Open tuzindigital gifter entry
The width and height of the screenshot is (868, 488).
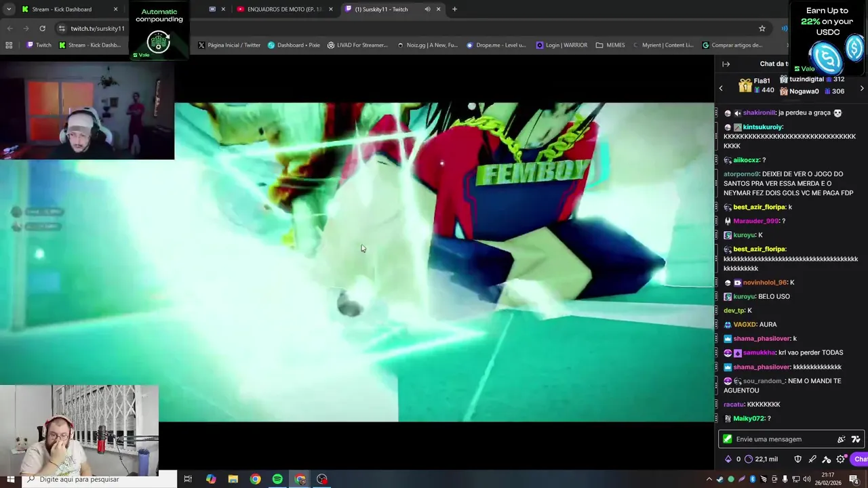pyautogui.click(x=812, y=79)
